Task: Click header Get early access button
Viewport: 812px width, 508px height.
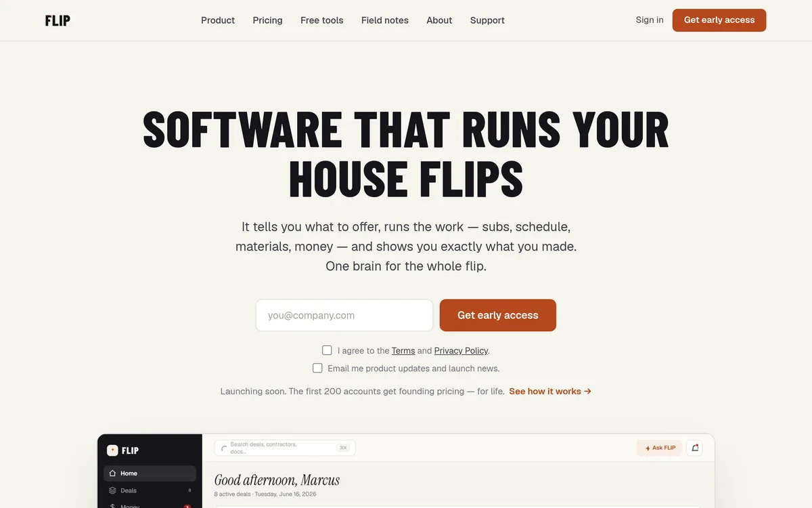Action: (719, 20)
